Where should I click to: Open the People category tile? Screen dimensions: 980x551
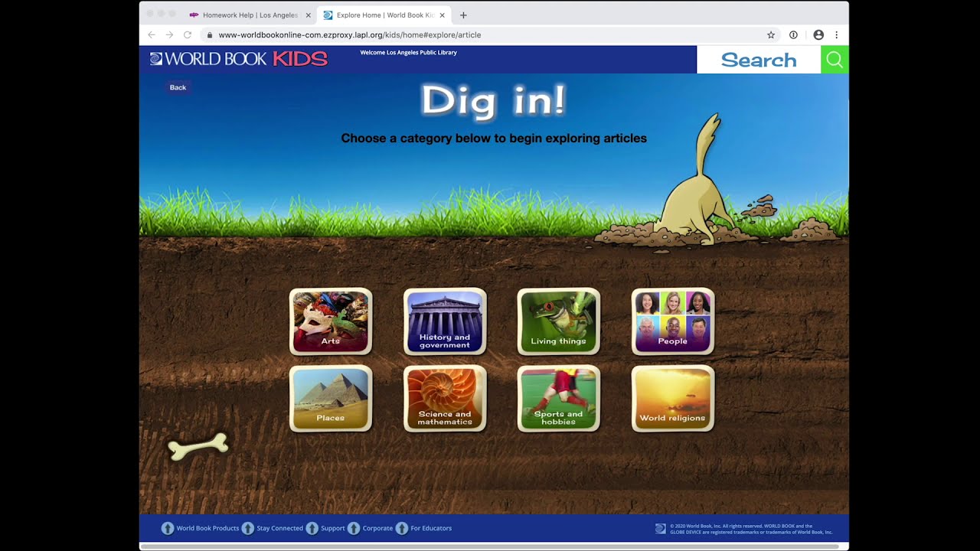point(673,321)
